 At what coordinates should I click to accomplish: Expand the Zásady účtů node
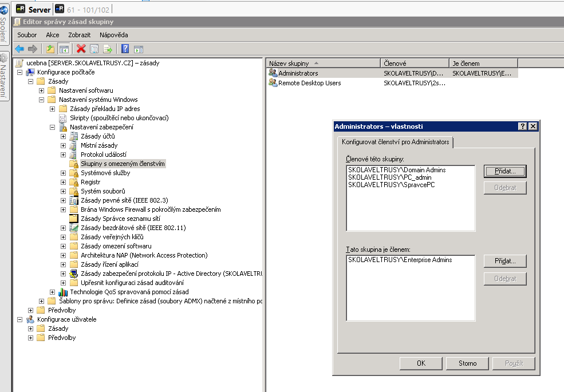pyautogui.click(x=63, y=136)
